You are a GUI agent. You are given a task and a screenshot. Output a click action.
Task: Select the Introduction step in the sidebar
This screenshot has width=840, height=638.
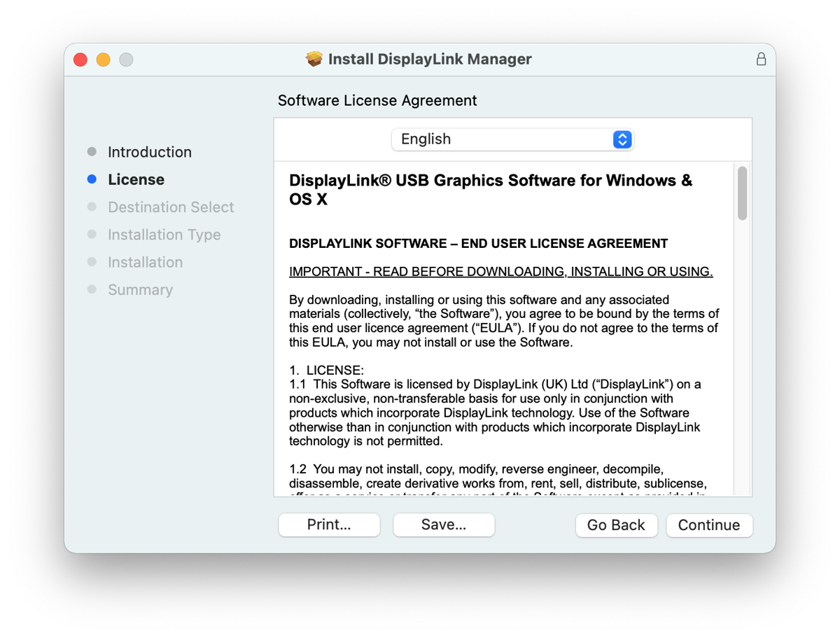pyautogui.click(x=149, y=151)
